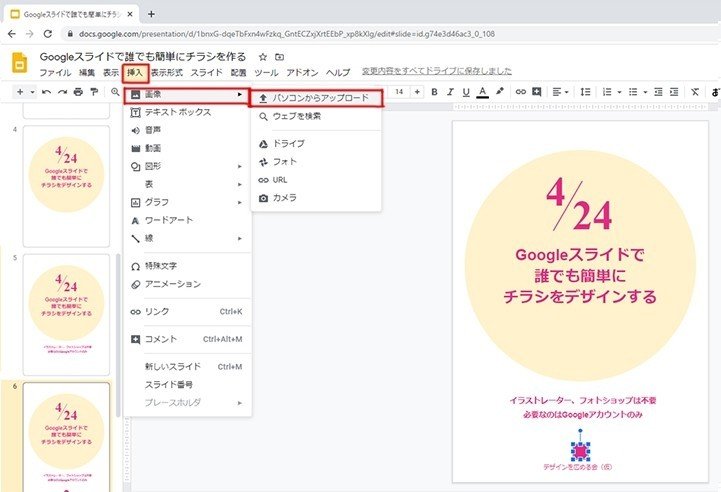Expand the 表 submenu

tap(188, 184)
